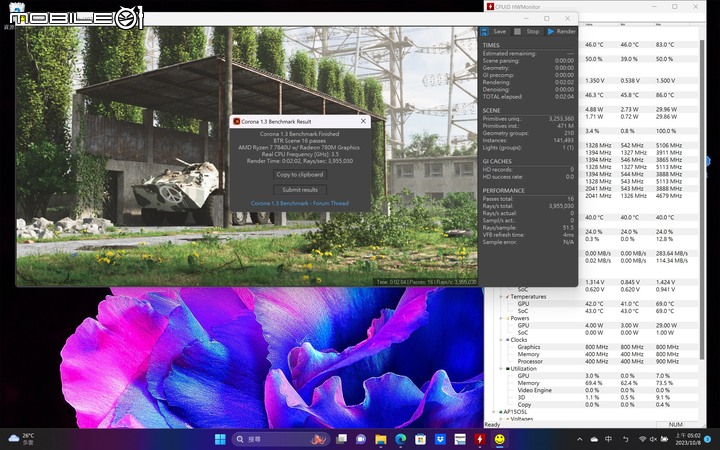Open Corona 1.3 Benchmark Forum Thread link
Viewport: 720px width, 450px height.
pos(300,203)
